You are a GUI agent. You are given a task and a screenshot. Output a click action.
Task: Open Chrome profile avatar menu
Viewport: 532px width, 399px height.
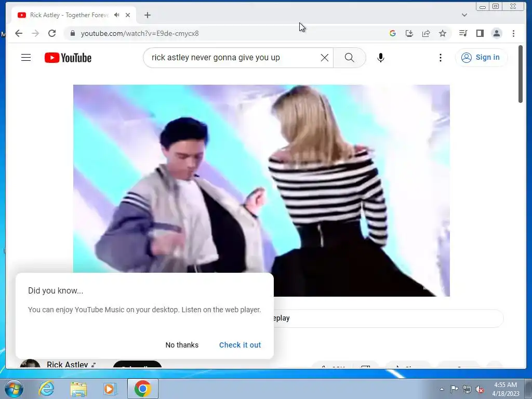click(497, 33)
